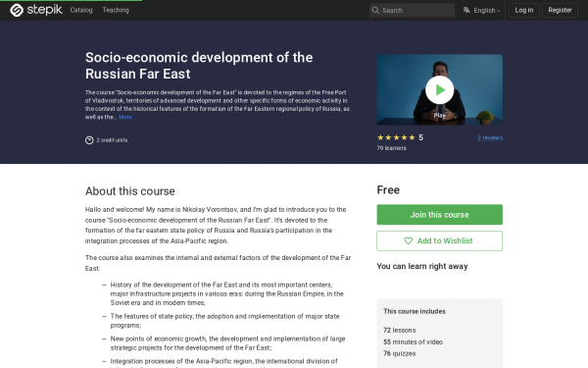
Task: Select the '79 learners' text
Action: point(391,148)
